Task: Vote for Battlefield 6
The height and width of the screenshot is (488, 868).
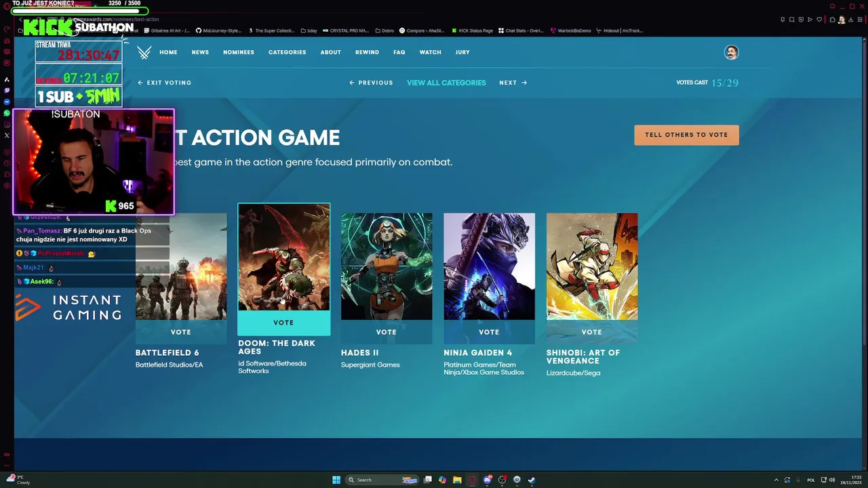Action: [181, 332]
